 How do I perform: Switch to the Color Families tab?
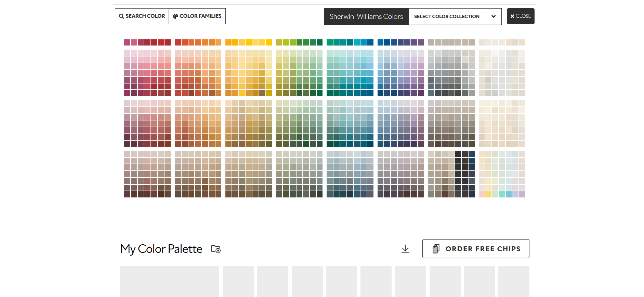pos(197,16)
